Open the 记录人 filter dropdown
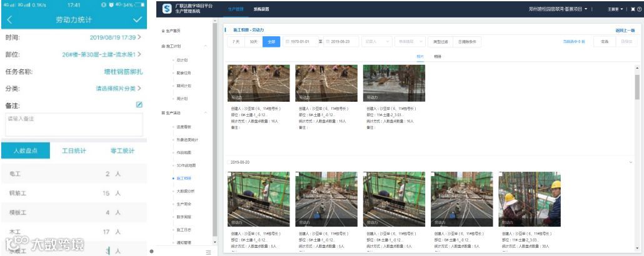 376,42
